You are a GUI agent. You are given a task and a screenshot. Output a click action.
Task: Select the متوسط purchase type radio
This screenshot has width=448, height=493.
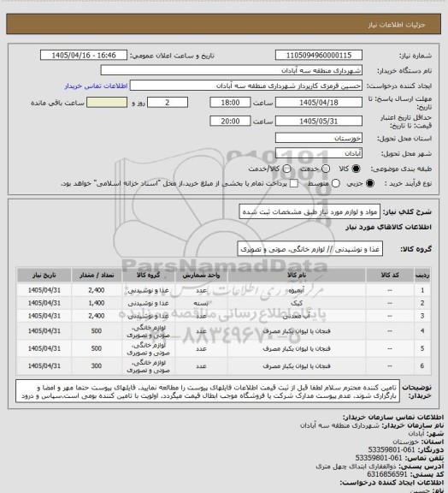[336, 183]
